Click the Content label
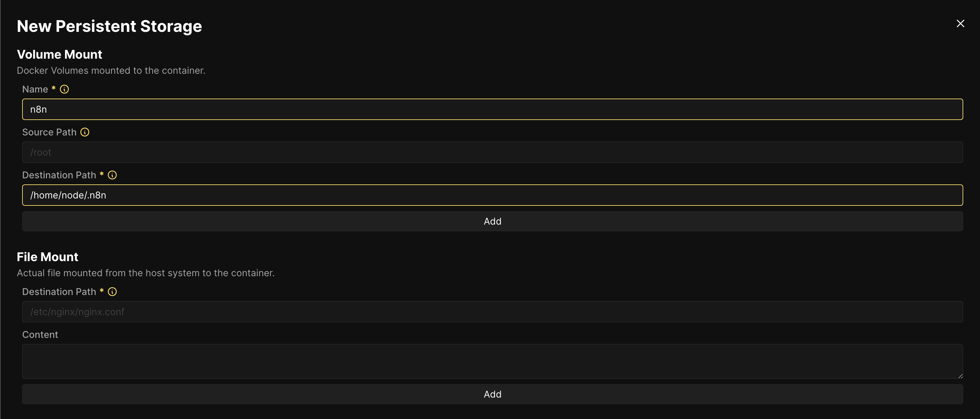This screenshot has height=419, width=980. [x=40, y=335]
